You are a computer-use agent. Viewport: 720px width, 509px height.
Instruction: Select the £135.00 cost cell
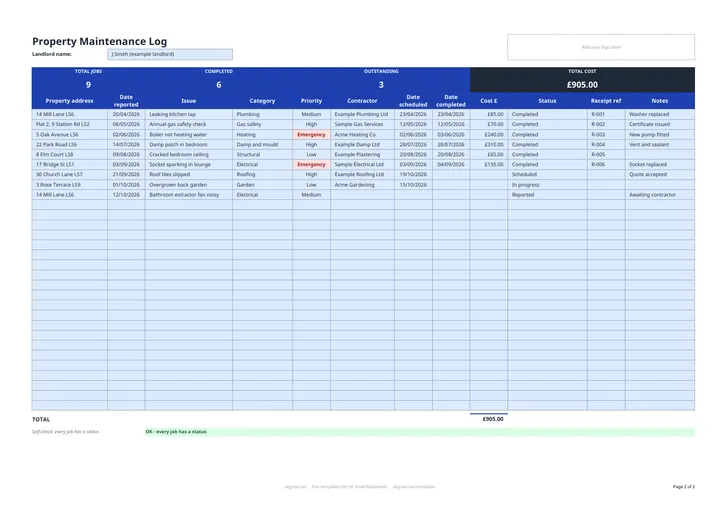coord(489,164)
